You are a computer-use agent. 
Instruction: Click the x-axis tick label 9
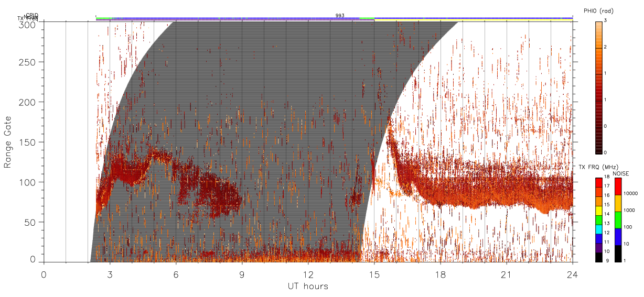pos(242,274)
